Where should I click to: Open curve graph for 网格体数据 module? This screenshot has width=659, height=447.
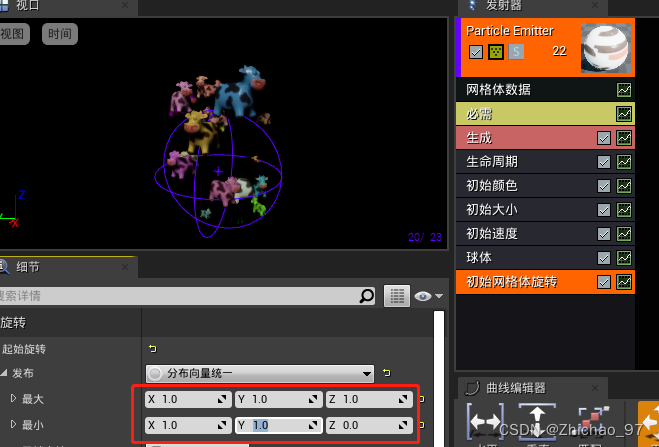[624, 90]
